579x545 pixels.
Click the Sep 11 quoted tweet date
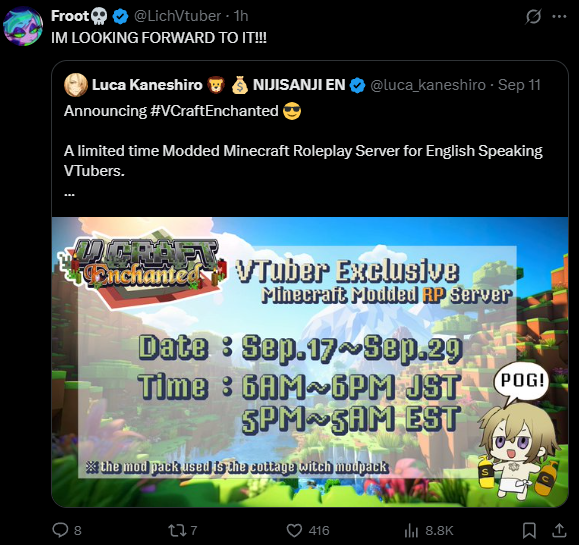coord(519,85)
